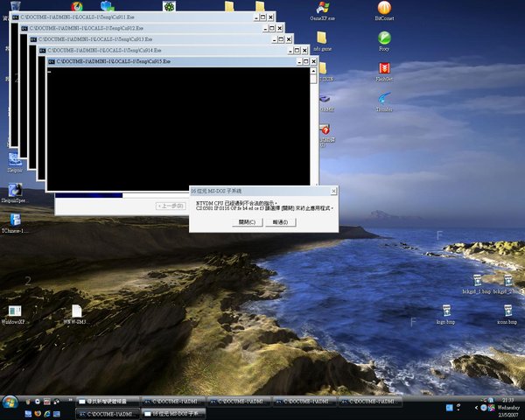Minimize the Cx914.Exe console window

(290, 51)
